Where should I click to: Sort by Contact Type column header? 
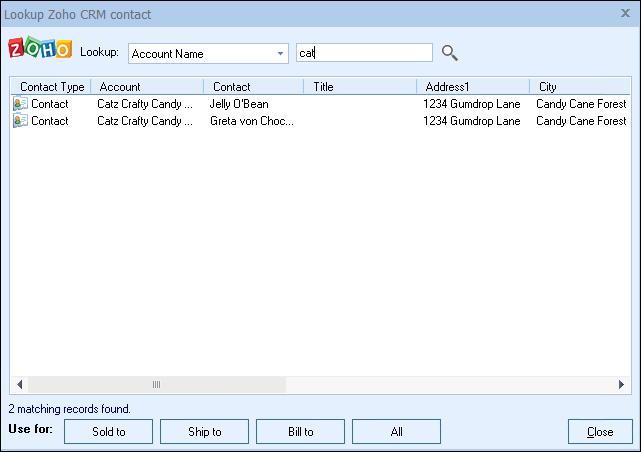click(52, 87)
